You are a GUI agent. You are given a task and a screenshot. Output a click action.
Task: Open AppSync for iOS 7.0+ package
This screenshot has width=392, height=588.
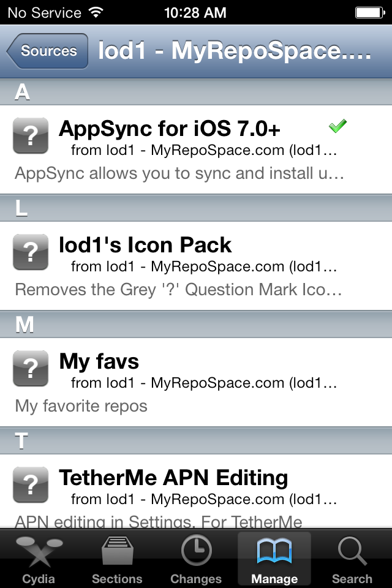click(x=170, y=129)
